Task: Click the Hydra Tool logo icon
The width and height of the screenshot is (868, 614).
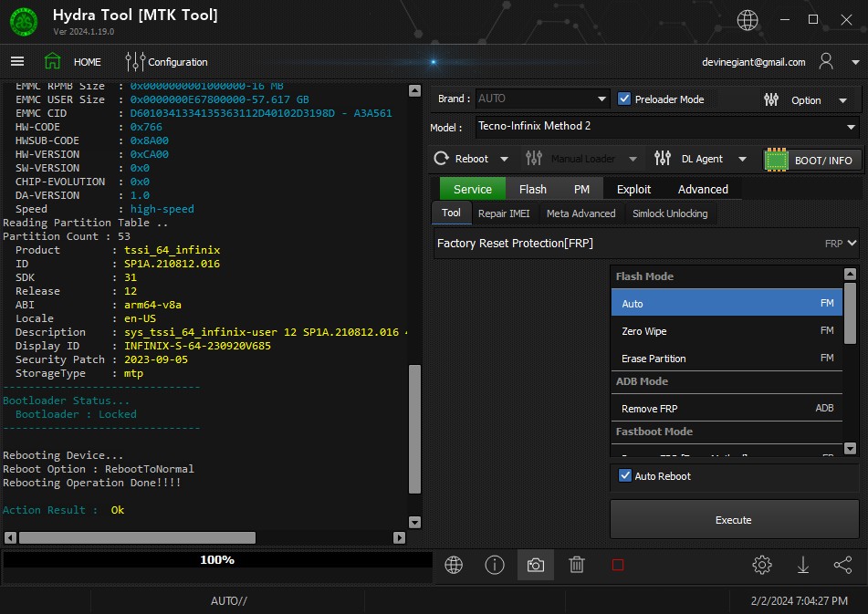Action: tap(24, 22)
